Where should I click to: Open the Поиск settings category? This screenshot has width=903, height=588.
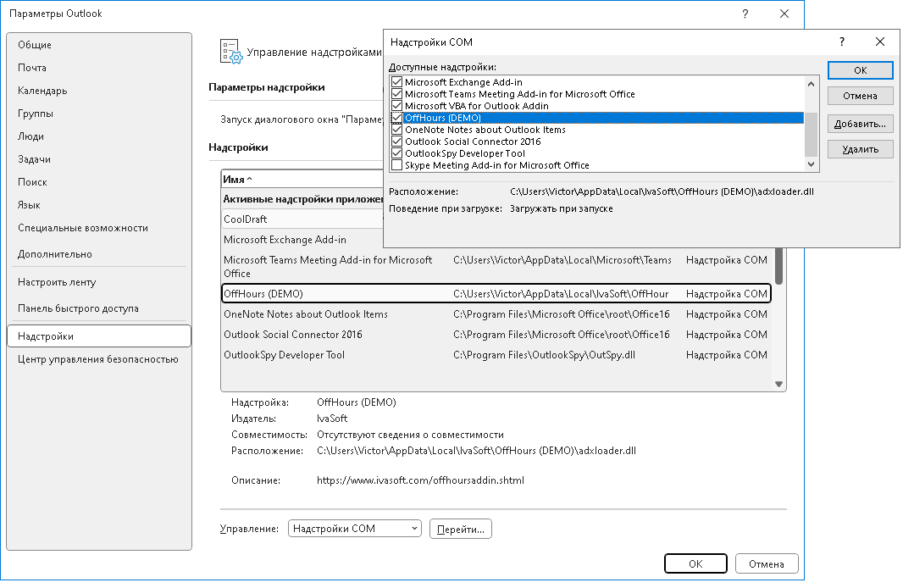(99, 182)
